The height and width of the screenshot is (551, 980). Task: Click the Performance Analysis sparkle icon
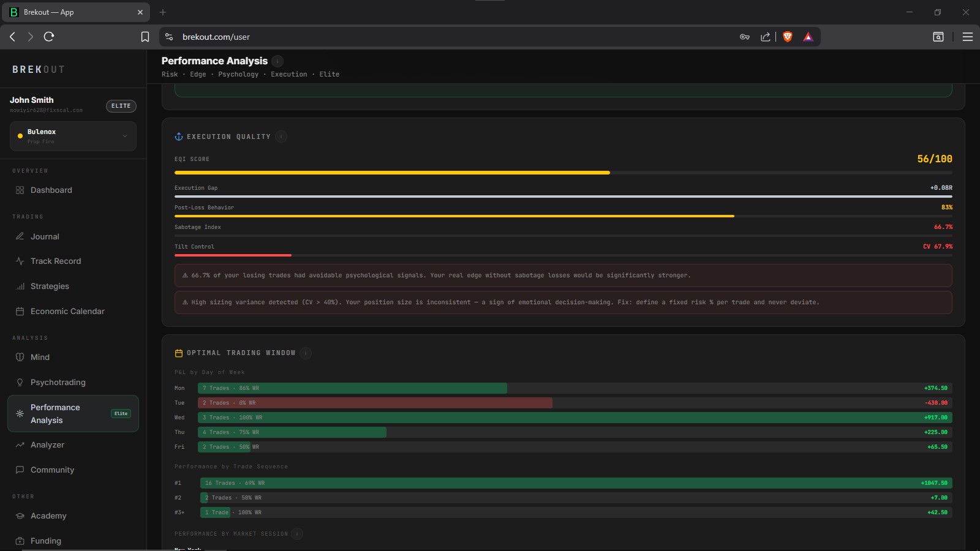point(20,414)
